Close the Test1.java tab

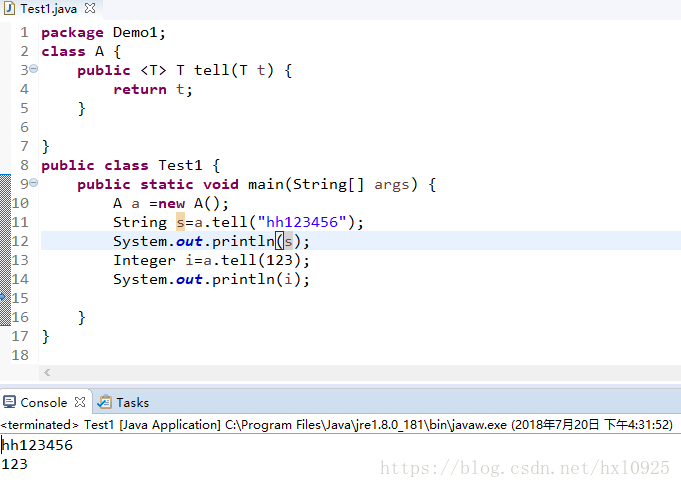[x=90, y=8]
